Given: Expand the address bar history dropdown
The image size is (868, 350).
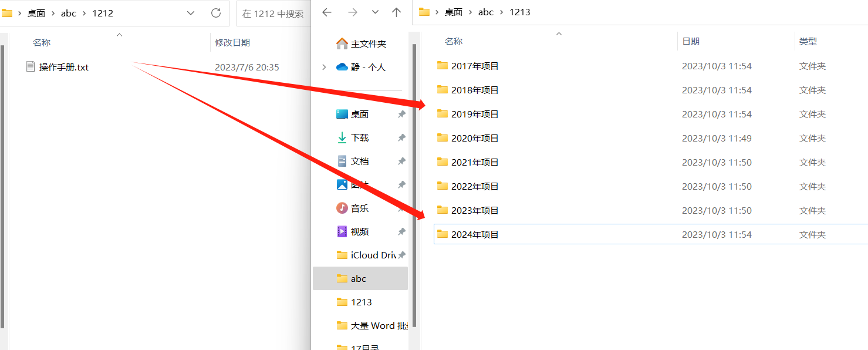Looking at the screenshot, I should [190, 12].
